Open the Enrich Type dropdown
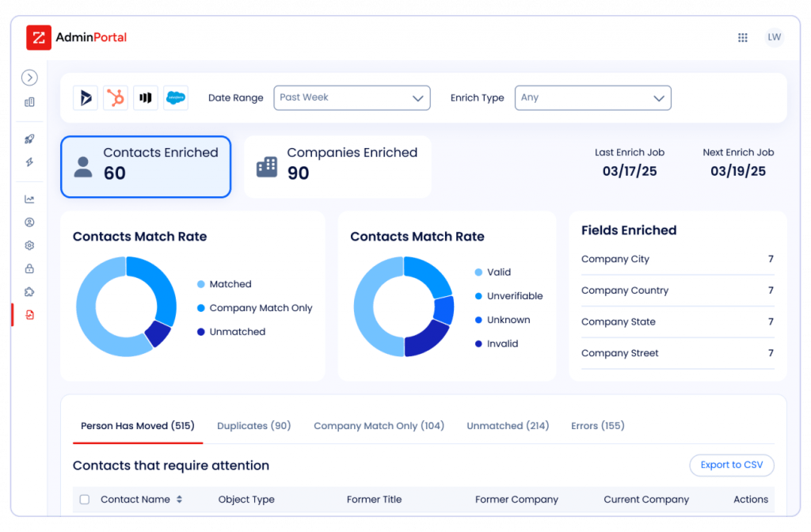 (592, 98)
